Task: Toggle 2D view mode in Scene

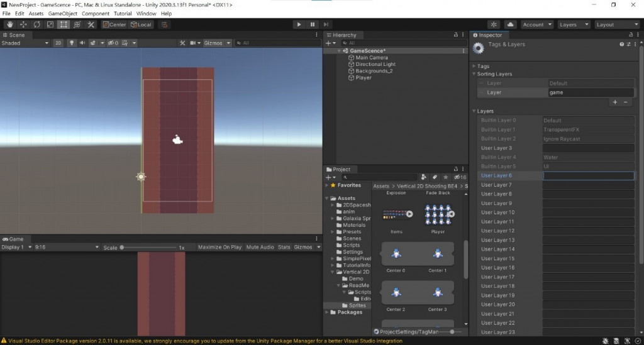Action: coord(58,43)
